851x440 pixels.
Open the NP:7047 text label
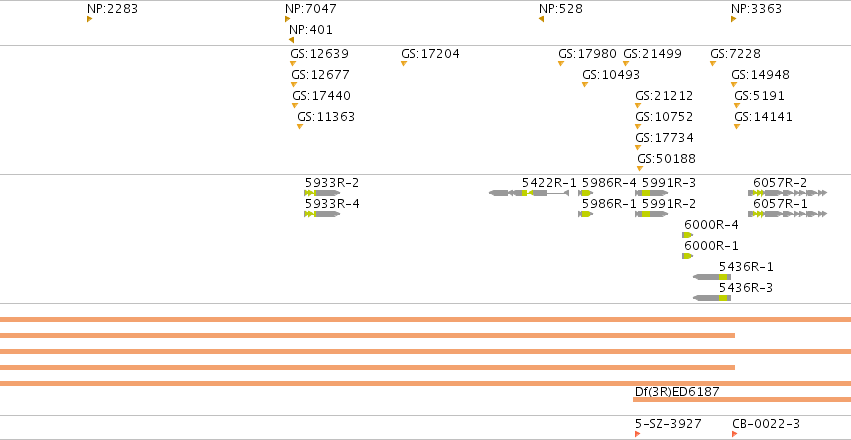[310, 9]
